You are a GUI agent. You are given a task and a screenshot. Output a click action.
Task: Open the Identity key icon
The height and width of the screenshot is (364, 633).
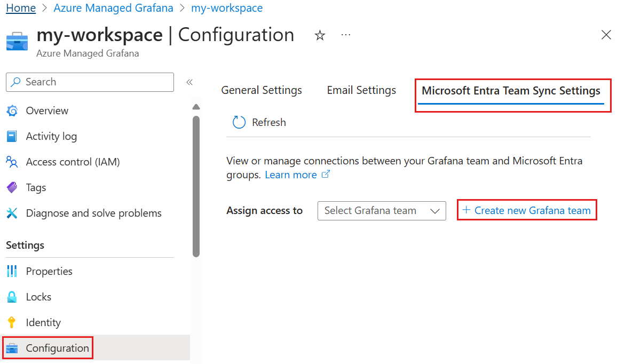coord(12,322)
